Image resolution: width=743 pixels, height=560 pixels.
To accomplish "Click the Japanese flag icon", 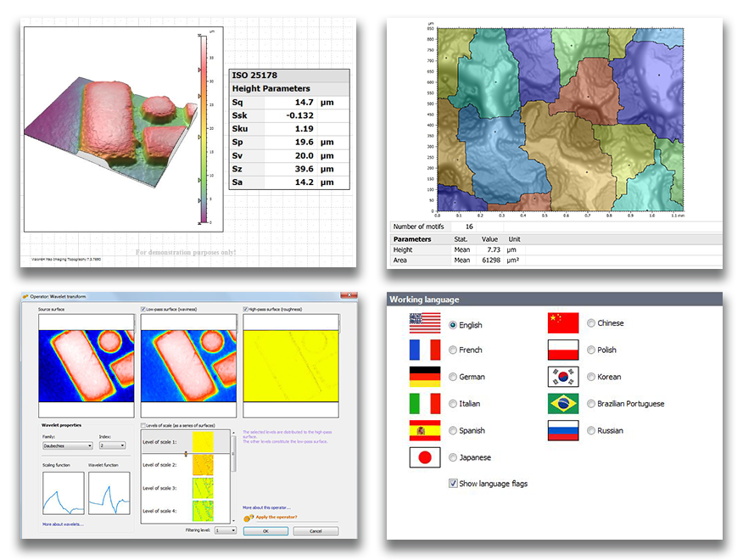I will pyautogui.click(x=425, y=457).
